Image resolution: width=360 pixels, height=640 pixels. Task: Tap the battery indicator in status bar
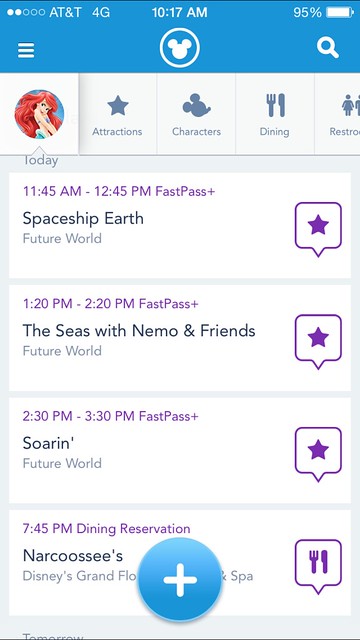(340, 12)
